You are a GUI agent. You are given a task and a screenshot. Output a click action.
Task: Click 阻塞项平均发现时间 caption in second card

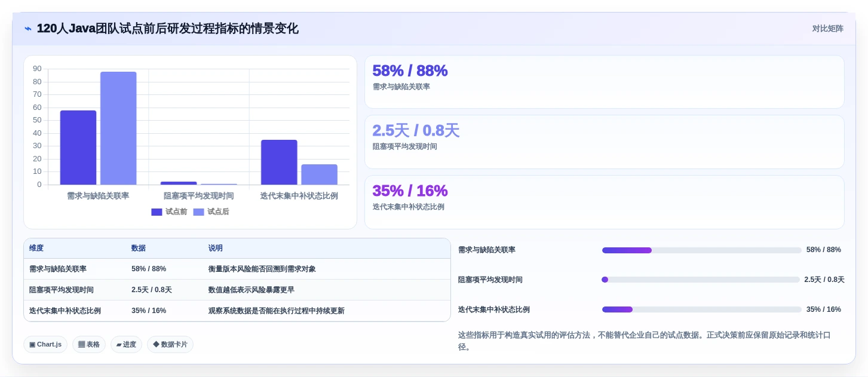tap(404, 146)
